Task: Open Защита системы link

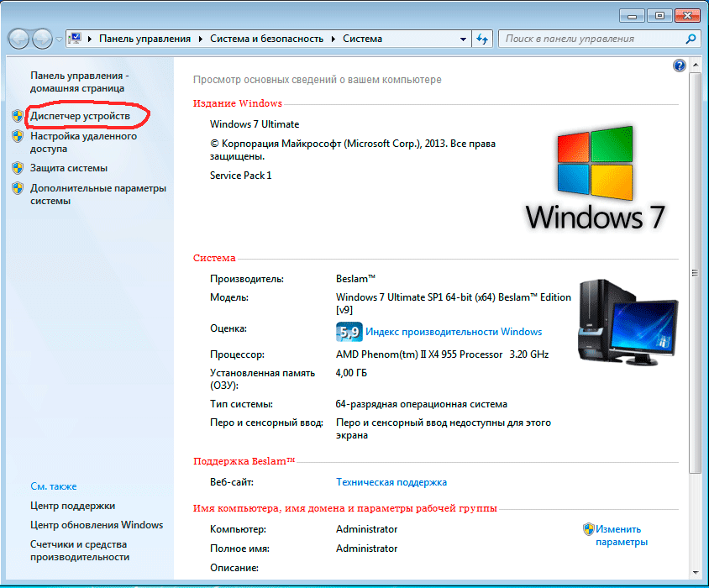Action: (x=69, y=168)
